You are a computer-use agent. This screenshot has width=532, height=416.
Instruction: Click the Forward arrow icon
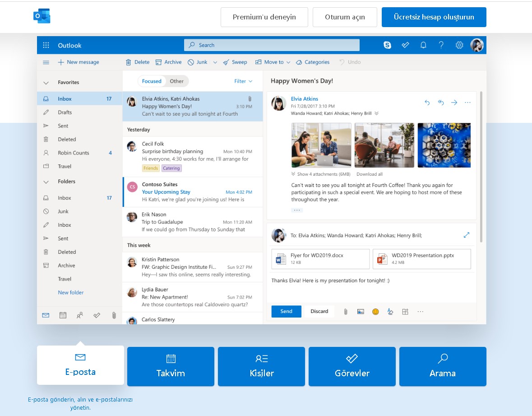(x=454, y=102)
